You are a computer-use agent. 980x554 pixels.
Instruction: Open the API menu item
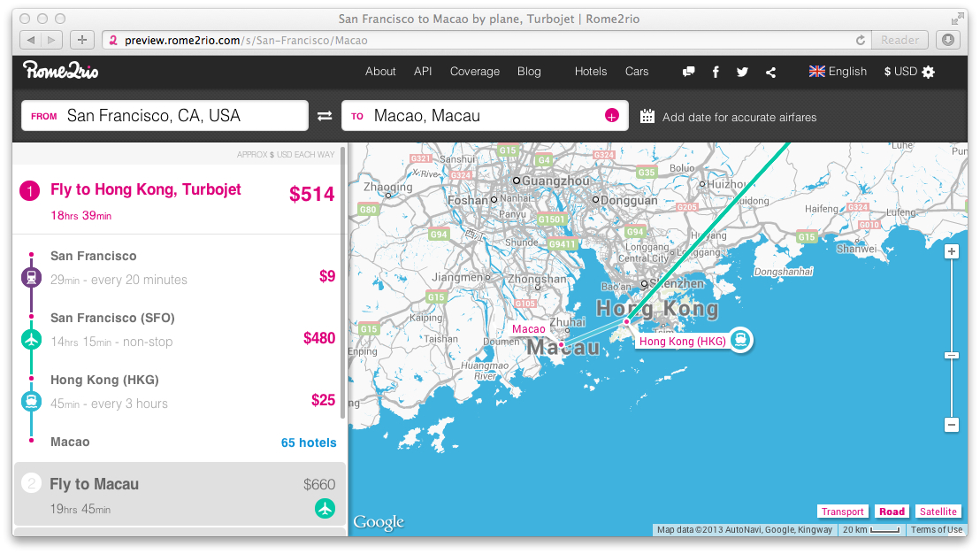click(423, 72)
